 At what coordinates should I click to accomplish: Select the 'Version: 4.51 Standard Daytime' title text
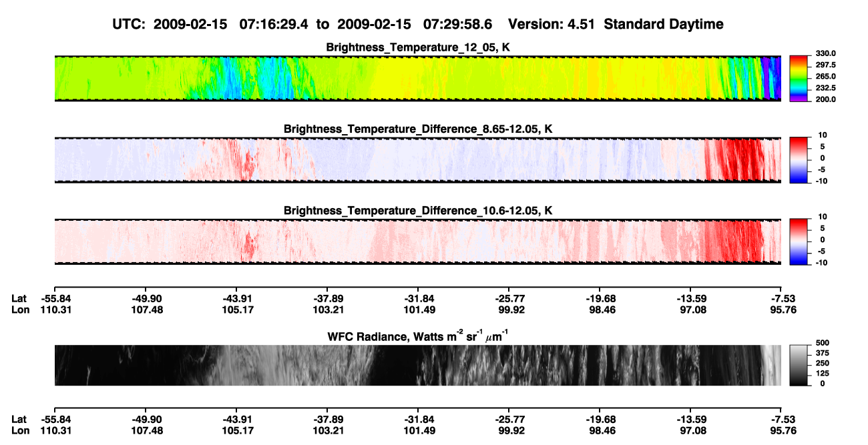[616, 24]
